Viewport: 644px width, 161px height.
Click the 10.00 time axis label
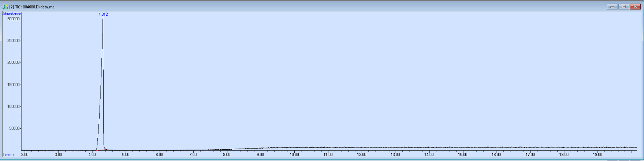coord(294,155)
